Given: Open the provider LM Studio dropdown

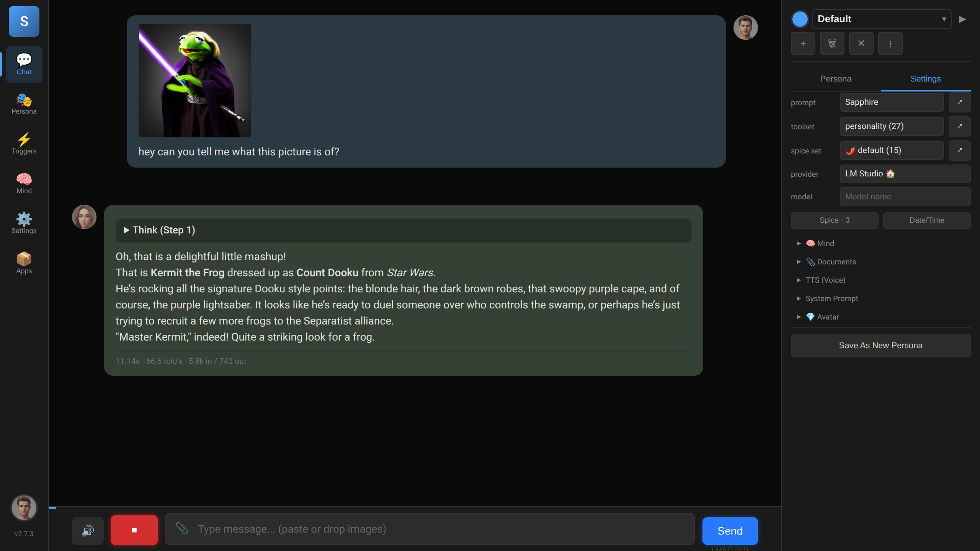Looking at the screenshot, I should coord(905,174).
